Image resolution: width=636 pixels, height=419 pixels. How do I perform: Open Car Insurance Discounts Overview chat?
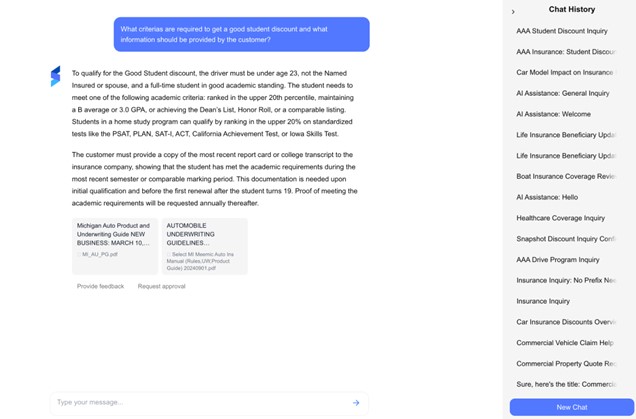click(565, 322)
